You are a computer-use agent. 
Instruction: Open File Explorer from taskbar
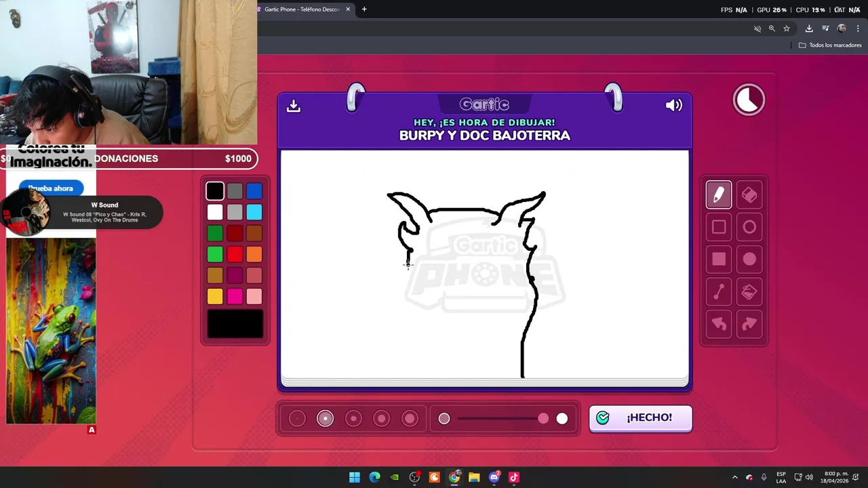pos(474,477)
